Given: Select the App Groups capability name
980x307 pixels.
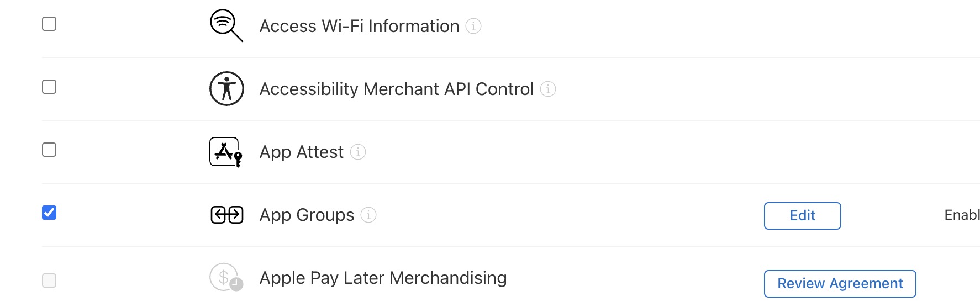Looking at the screenshot, I should tap(307, 215).
